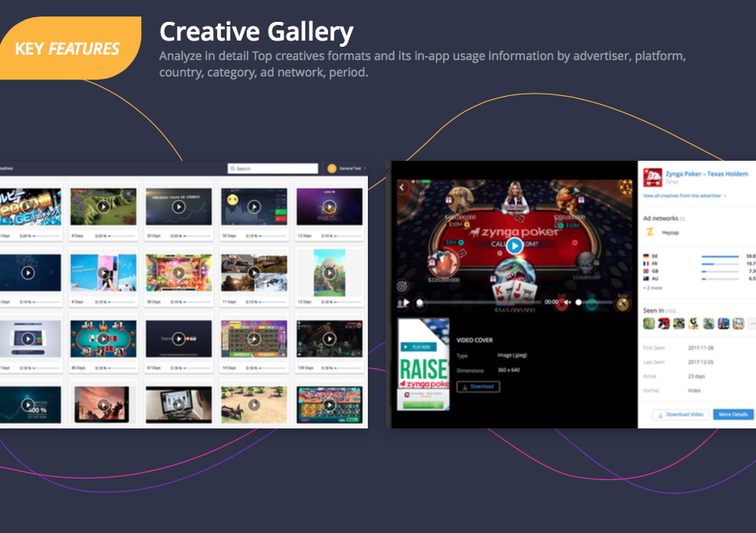
Task: Switch to the Creatives tab
Action: point(8,168)
